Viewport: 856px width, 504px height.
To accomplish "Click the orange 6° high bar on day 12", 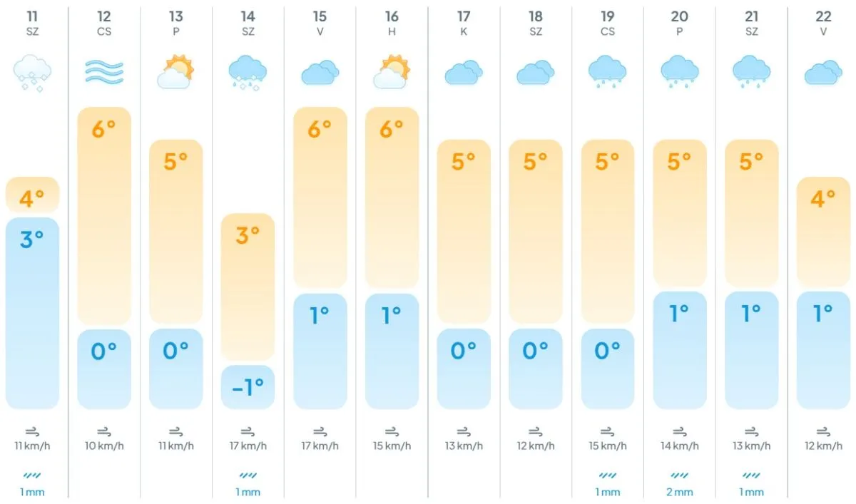I will click(x=104, y=215).
